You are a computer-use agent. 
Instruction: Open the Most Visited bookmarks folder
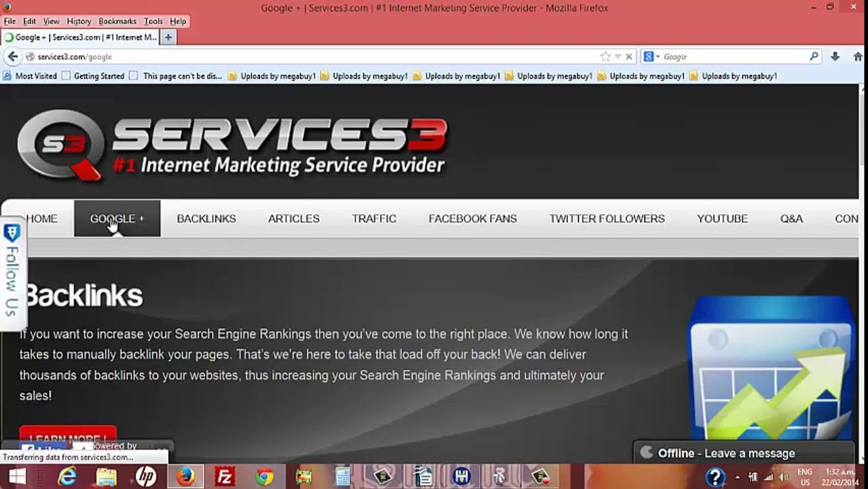click(x=31, y=76)
